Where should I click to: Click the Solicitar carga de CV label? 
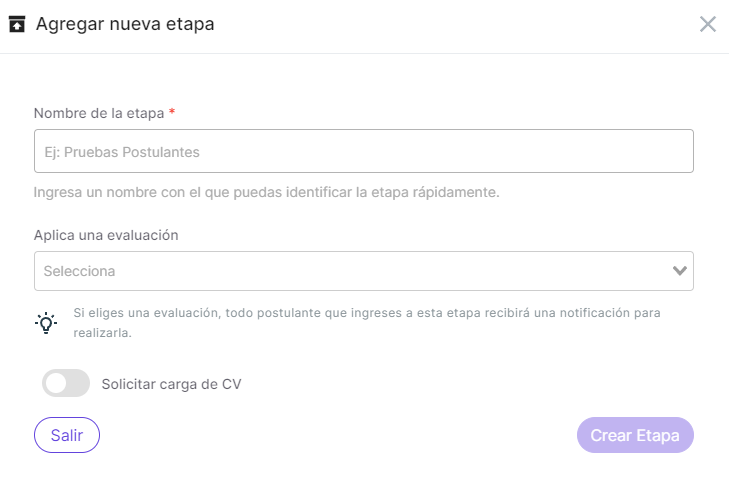pos(172,384)
